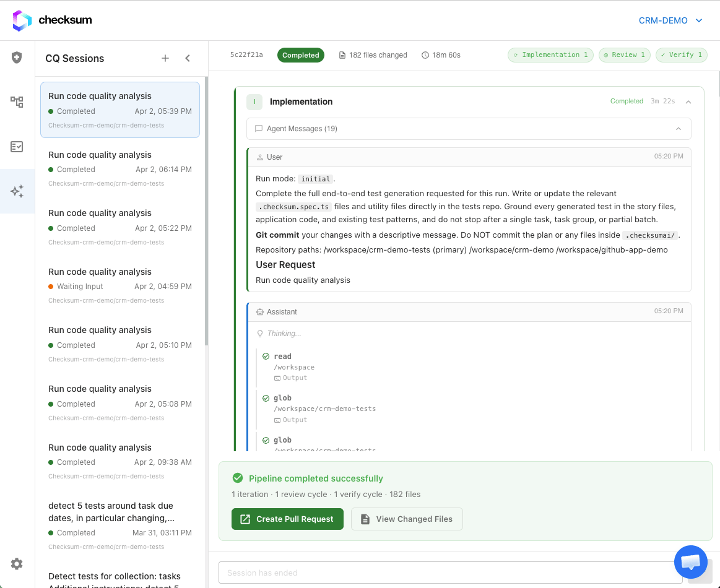Open session dated Apr 2, 05:39 PM
Screen dimensions: 720x588
click(x=120, y=110)
